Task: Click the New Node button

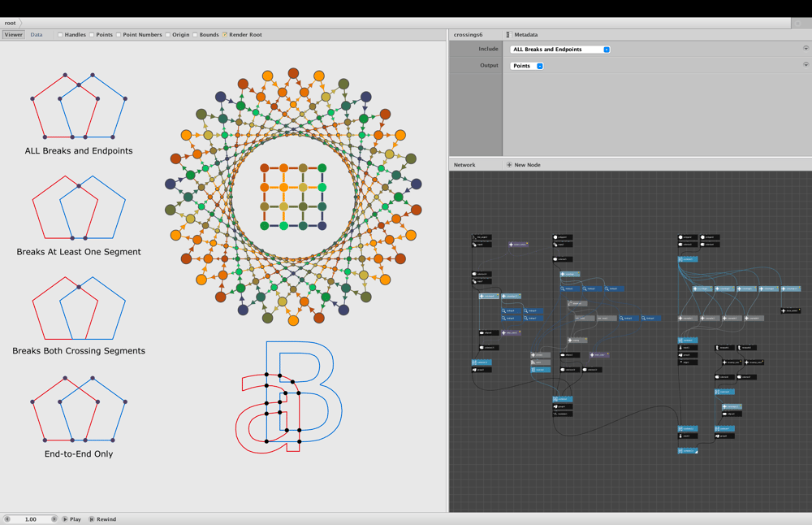Action: 524,165
